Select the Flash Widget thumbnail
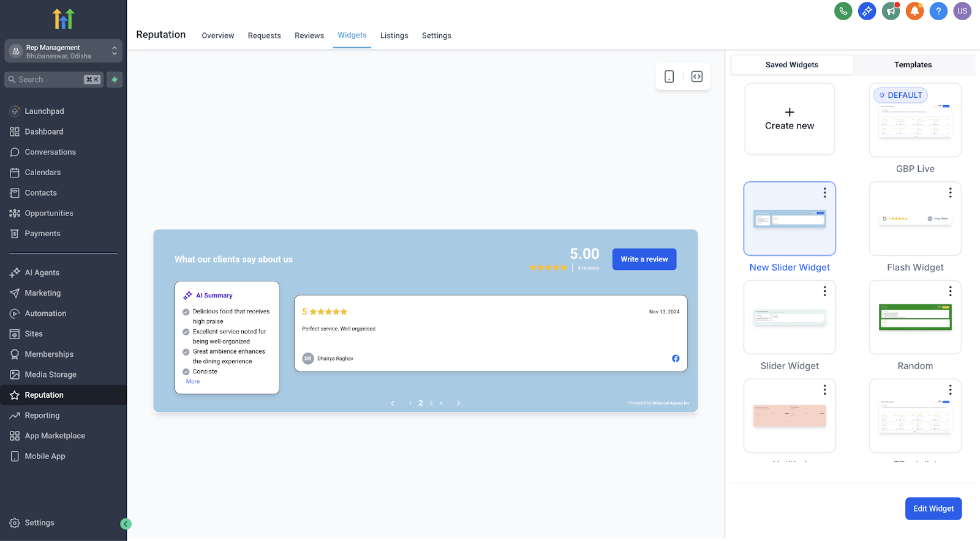 click(x=915, y=218)
